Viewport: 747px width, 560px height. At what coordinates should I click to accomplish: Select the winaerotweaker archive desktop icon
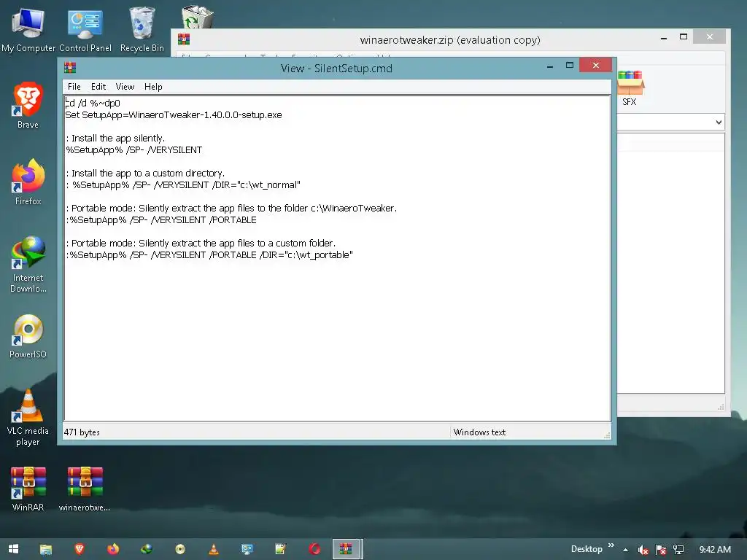point(85,489)
